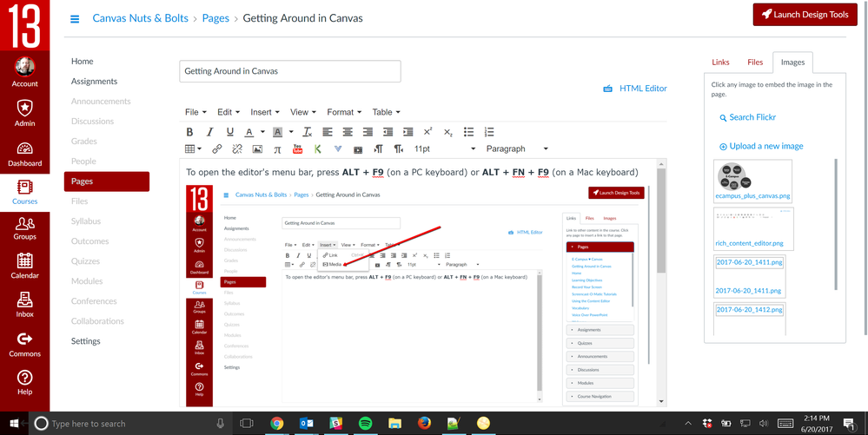This screenshot has width=868, height=435.
Task: Toggle italic formatting in the editor toolbar
Action: point(209,132)
